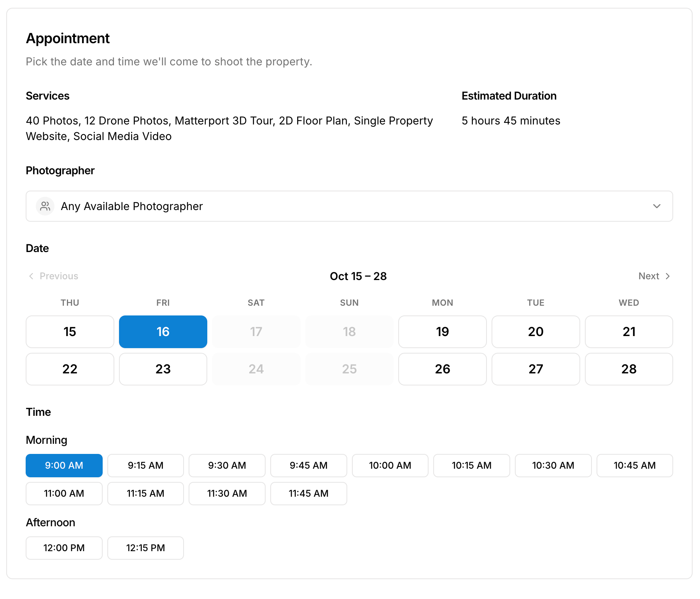Click the left chevron beside Previous
Viewport: 700px width, 599px height.
pyautogui.click(x=31, y=276)
